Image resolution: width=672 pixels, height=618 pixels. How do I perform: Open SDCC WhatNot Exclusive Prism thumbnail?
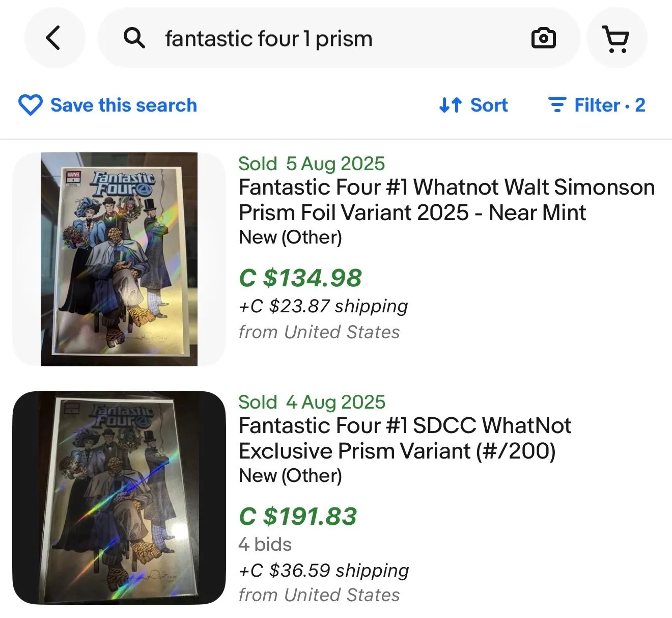coord(119,498)
